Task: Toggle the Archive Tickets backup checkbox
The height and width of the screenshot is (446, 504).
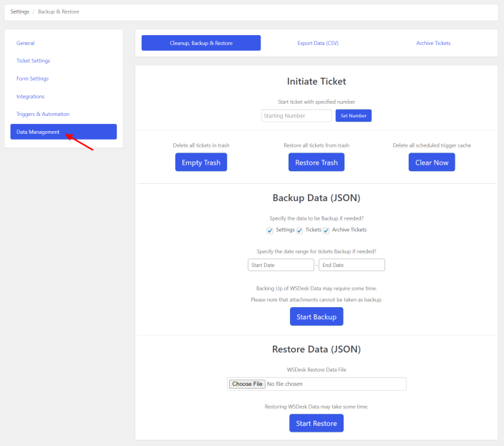Action: (x=326, y=231)
